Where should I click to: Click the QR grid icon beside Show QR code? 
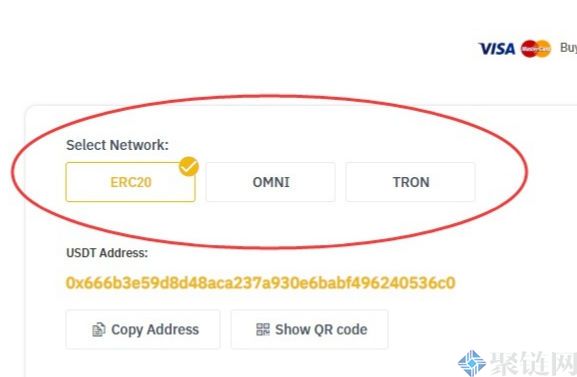263,329
